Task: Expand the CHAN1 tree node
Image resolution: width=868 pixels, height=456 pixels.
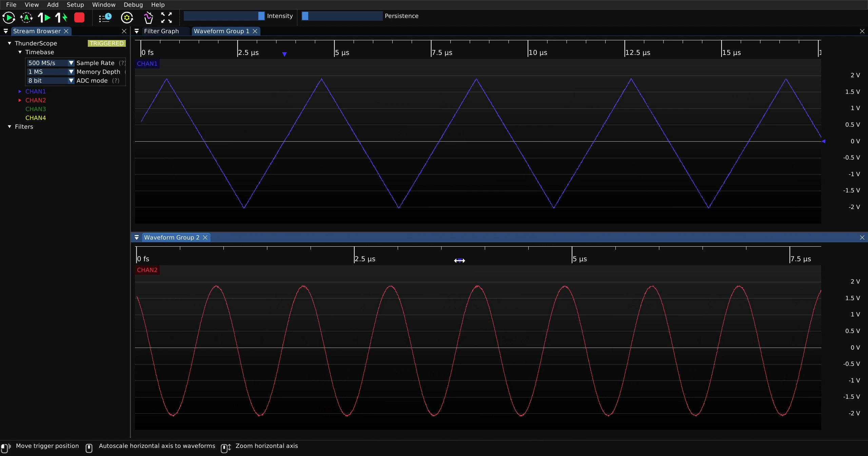Action: (20, 91)
